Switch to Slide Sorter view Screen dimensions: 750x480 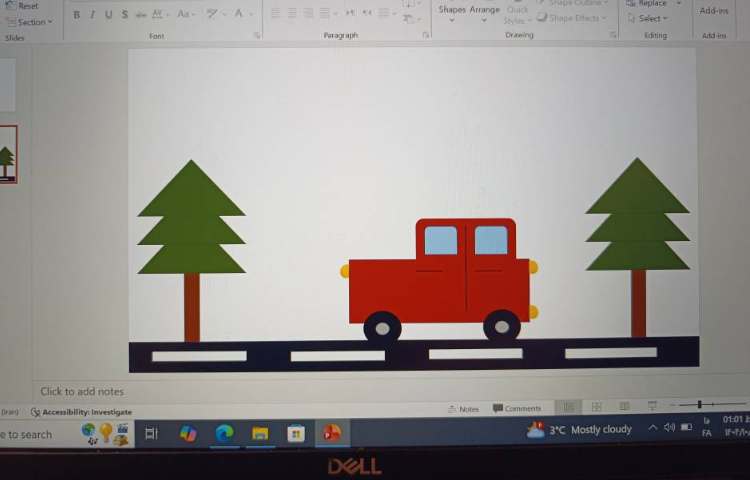tap(597, 407)
